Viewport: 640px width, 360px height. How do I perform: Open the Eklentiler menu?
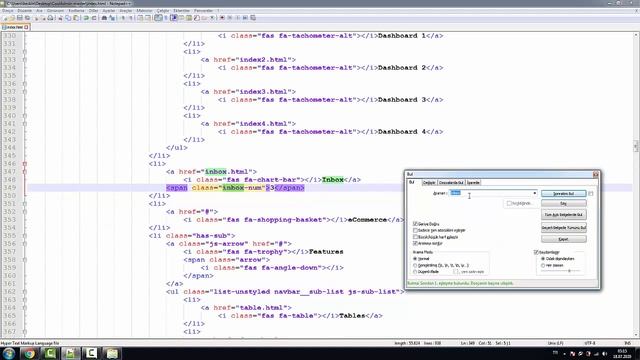pos(182,11)
